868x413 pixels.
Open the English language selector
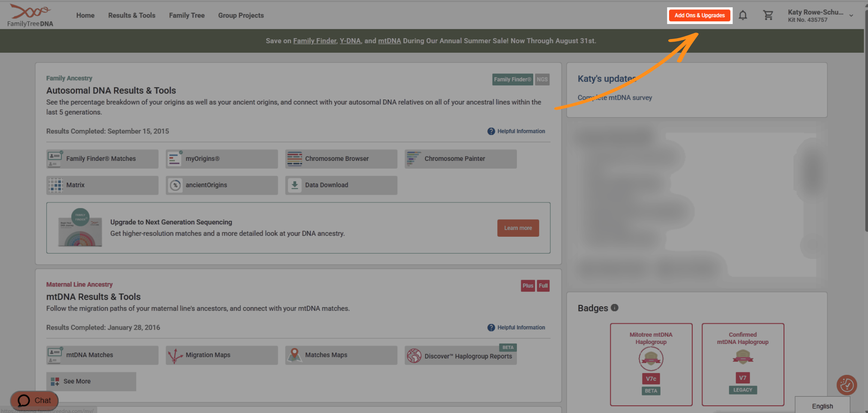(822, 406)
